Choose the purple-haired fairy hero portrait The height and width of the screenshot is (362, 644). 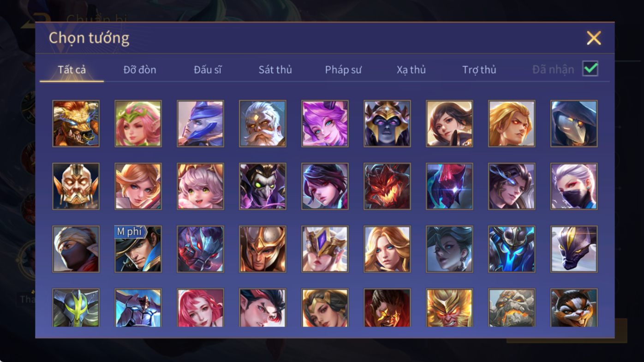pos(325,124)
